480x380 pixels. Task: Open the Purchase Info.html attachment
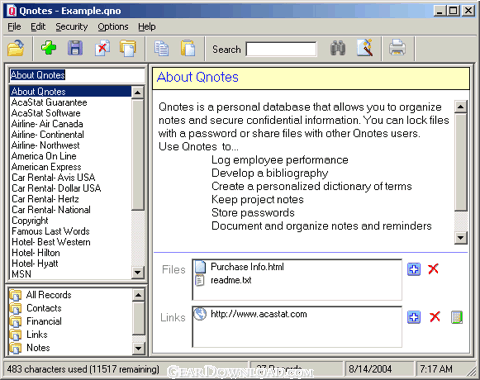tap(247, 267)
